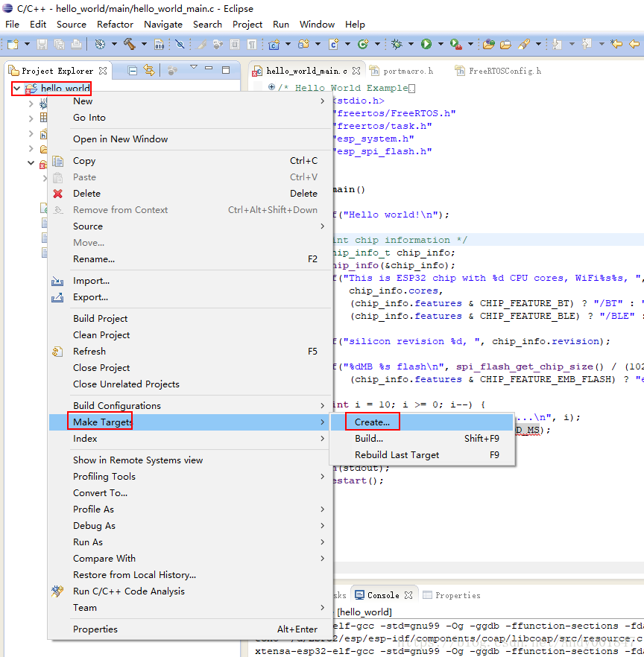This screenshot has height=657, width=644.
Task: Open the Refactor menu
Action: click(x=115, y=25)
